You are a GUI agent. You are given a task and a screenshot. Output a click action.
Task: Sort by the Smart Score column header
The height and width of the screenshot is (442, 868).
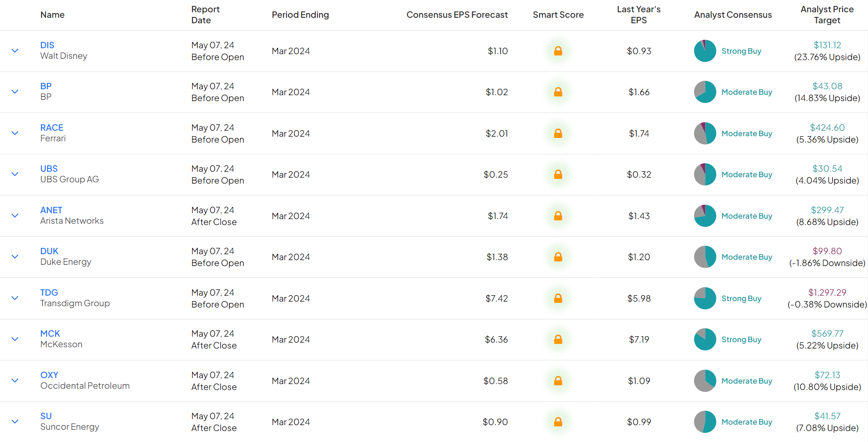point(558,15)
